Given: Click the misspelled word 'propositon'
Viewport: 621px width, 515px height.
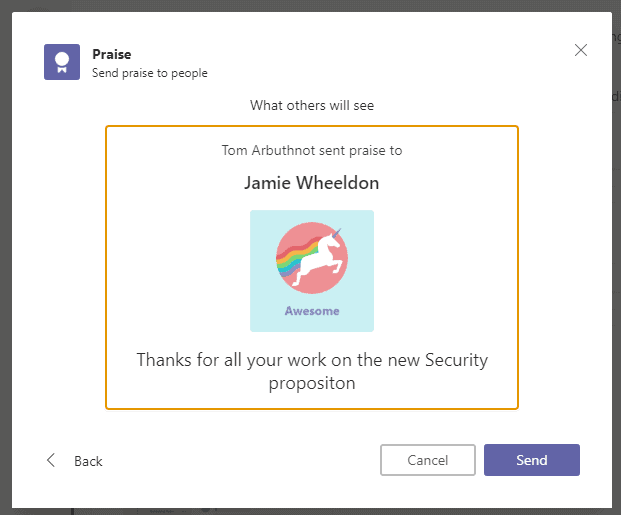Looking at the screenshot, I should (312, 383).
